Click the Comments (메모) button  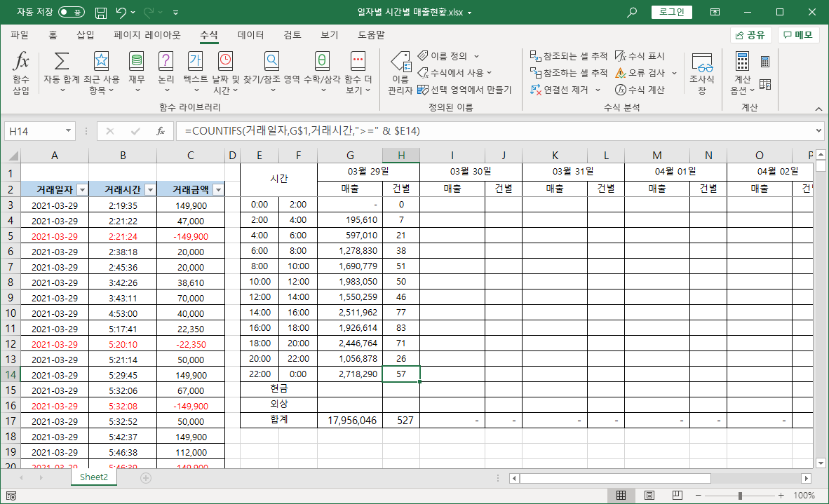point(798,35)
